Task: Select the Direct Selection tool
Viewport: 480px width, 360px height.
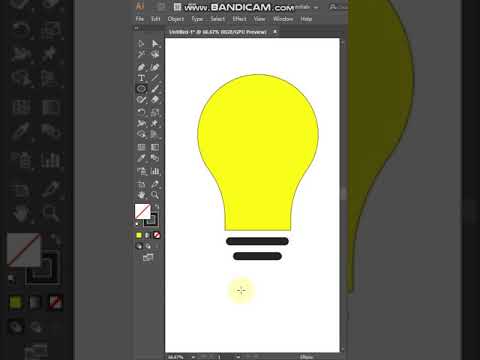Action: (155, 44)
